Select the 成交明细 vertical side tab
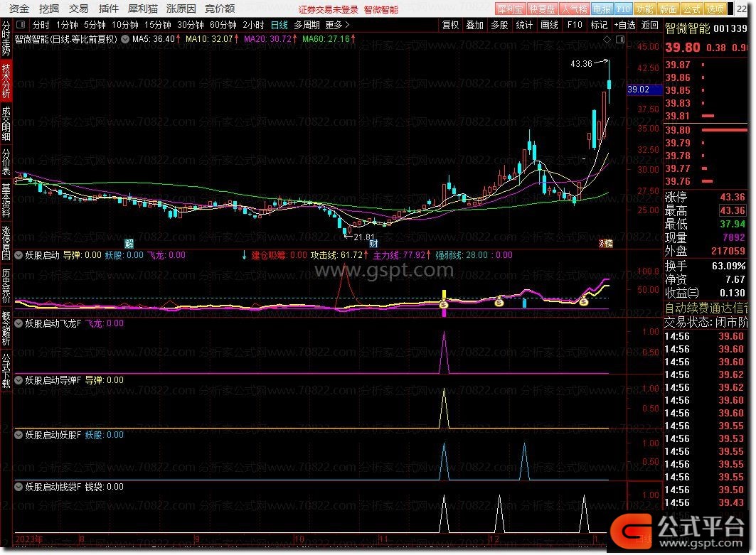Viewport: 756px width, 555px height. tap(6, 124)
